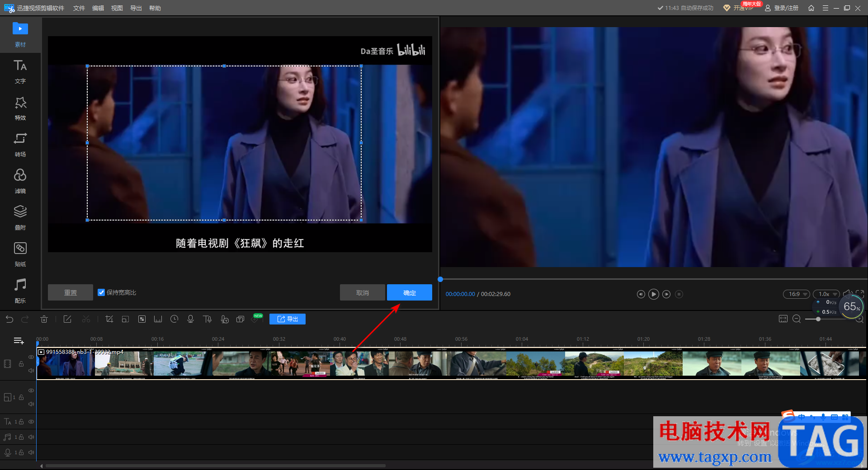The width and height of the screenshot is (868, 470).
Task: Step back one frame in preview
Action: click(641, 294)
